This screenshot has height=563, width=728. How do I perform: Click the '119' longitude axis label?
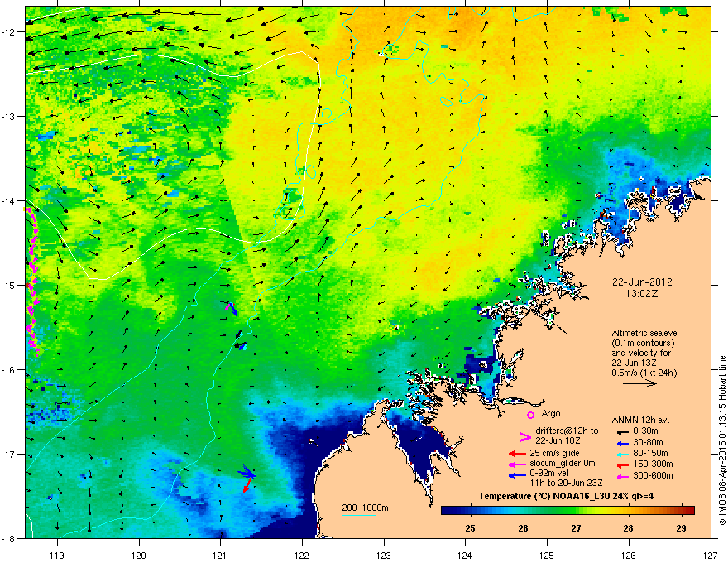tap(57, 555)
